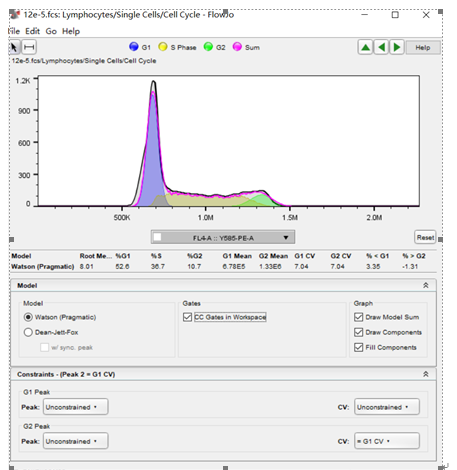
Task: Click the G2 CV column header
Action: point(341,256)
